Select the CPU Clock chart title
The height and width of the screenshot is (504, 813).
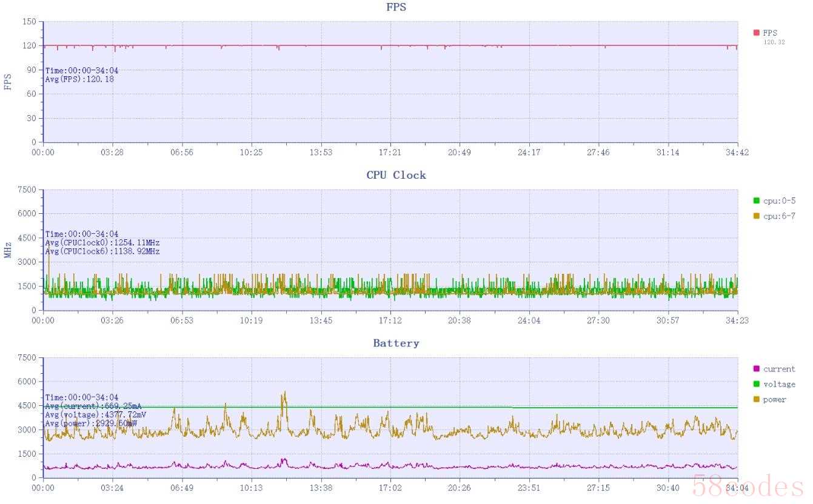tap(396, 175)
